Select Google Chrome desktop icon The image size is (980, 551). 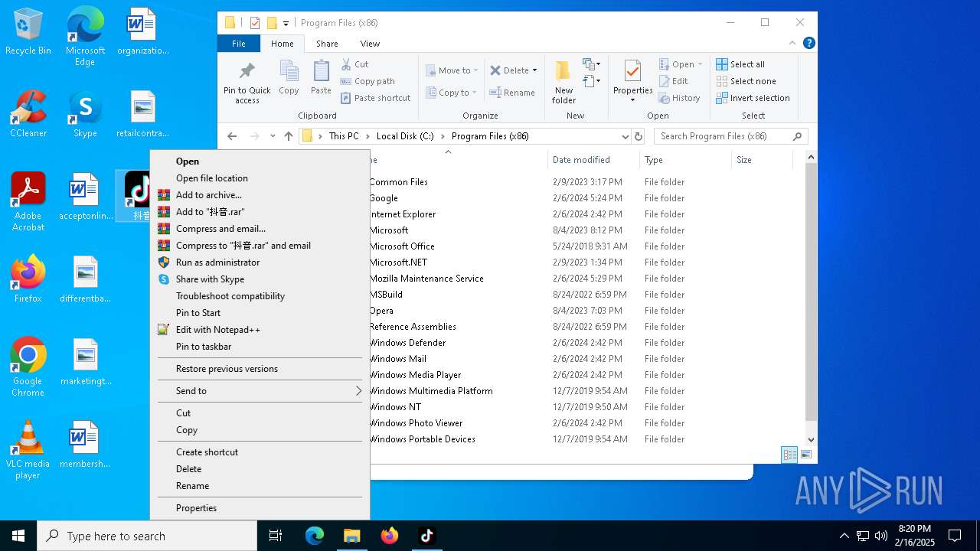point(28,367)
